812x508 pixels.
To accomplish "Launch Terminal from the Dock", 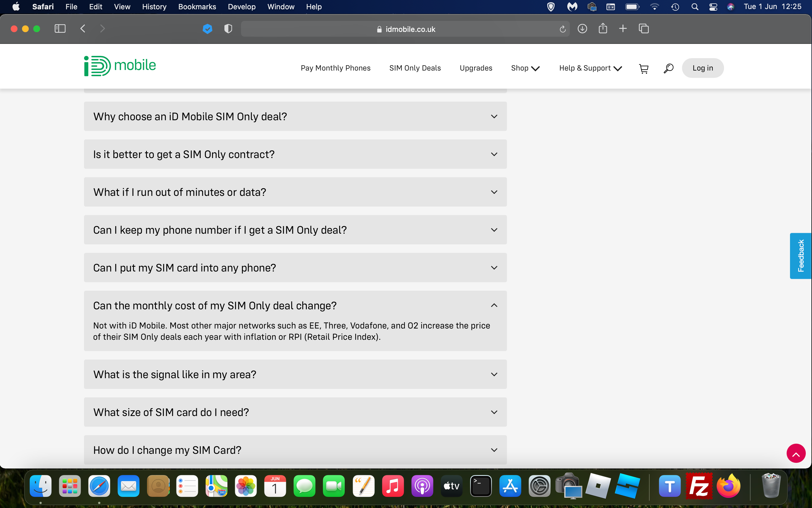I will click(481, 486).
